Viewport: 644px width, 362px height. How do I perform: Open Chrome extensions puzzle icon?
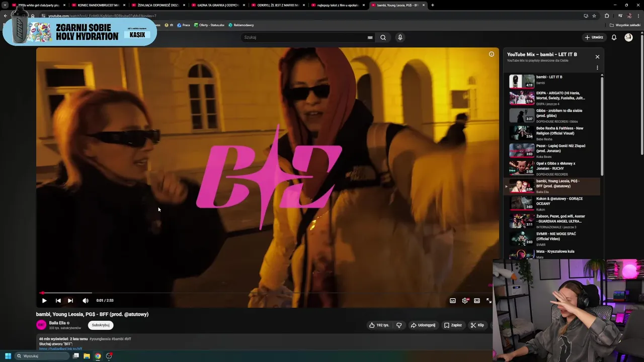607,16
